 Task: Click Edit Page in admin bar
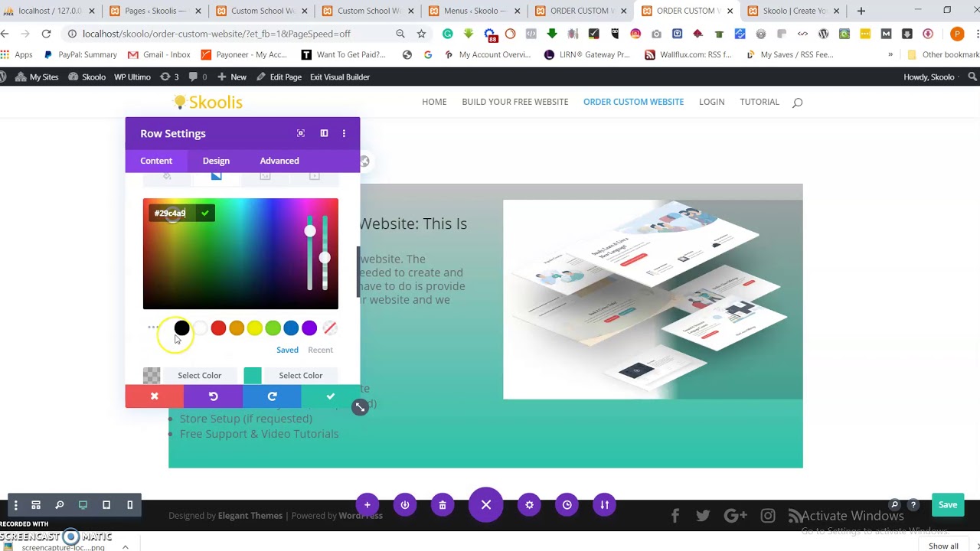click(x=279, y=77)
